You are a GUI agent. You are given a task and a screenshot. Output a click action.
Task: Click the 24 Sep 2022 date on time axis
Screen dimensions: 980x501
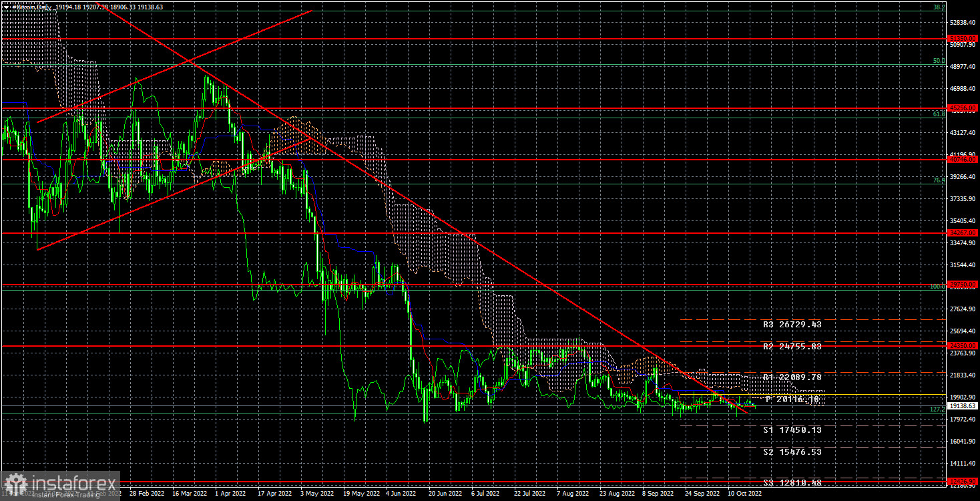703,494
